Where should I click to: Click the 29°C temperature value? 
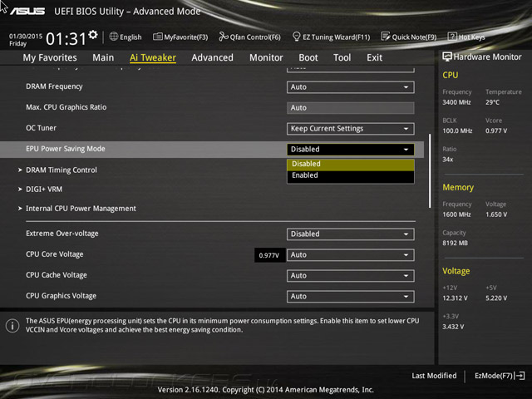coord(492,102)
